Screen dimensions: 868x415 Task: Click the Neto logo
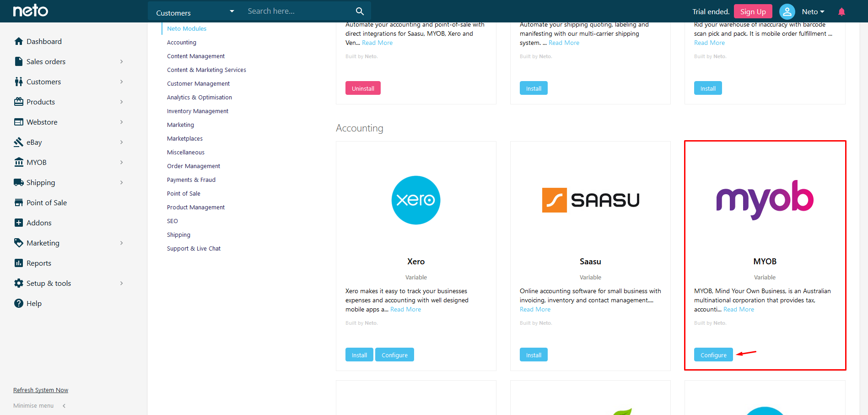[30, 11]
